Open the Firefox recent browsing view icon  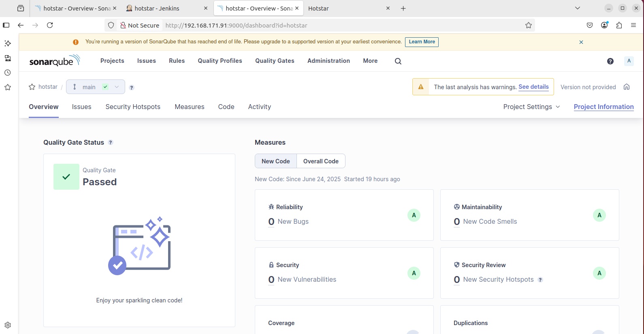[x=21, y=8]
